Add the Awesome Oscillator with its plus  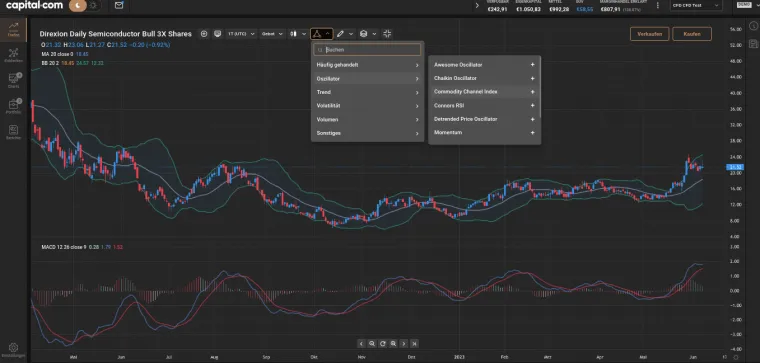coord(532,65)
